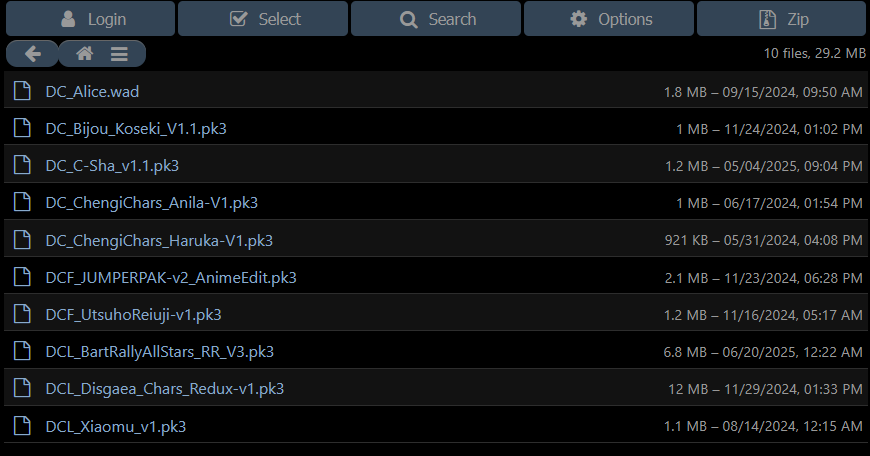Go to the home folder icon
870x456 pixels.
coord(85,54)
